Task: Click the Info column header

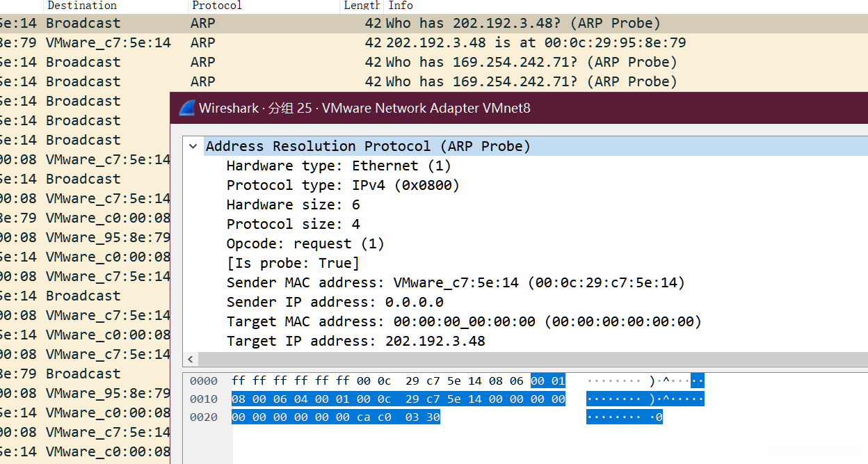Action: click(x=401, y=6)
